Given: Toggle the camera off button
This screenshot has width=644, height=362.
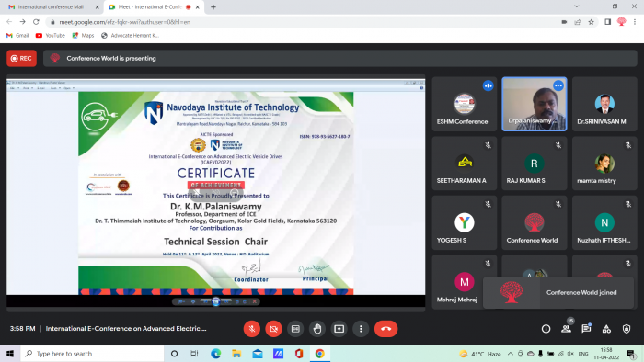Looking at the screenshot, I should click(273, 329).
